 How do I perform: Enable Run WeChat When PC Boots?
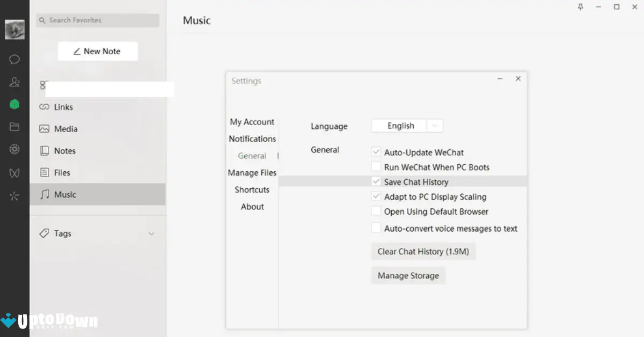pyautogui.click(x=376, y=167)
